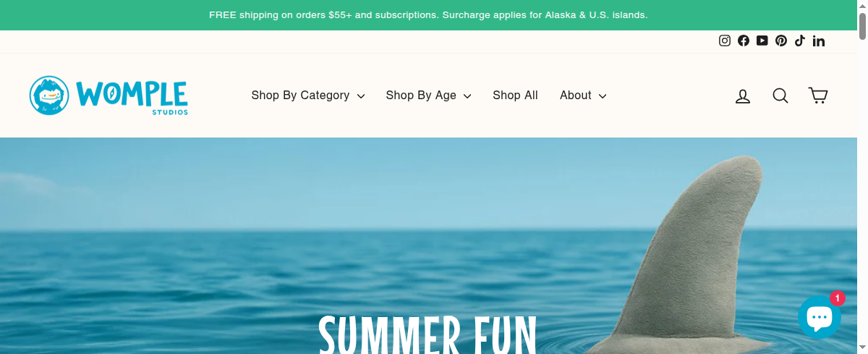
Task: Open the TikTok profile icon
Action: click(x=800, y=41)
